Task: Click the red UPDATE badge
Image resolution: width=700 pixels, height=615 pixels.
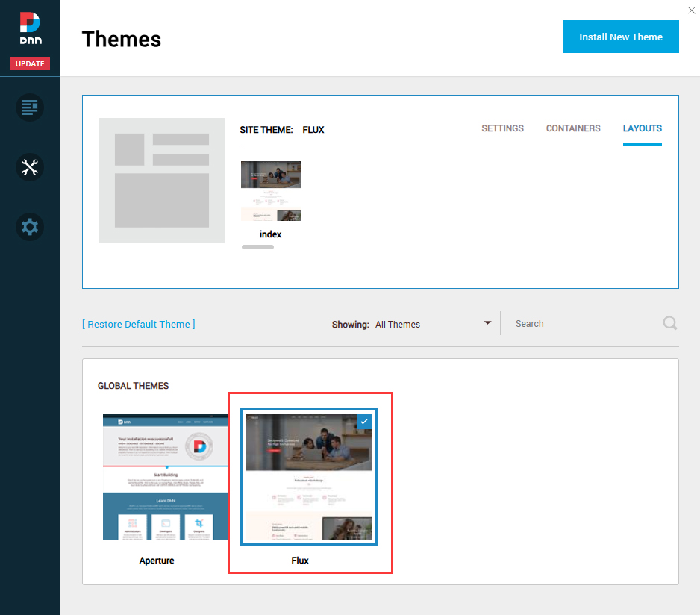Action: [30, 63]
